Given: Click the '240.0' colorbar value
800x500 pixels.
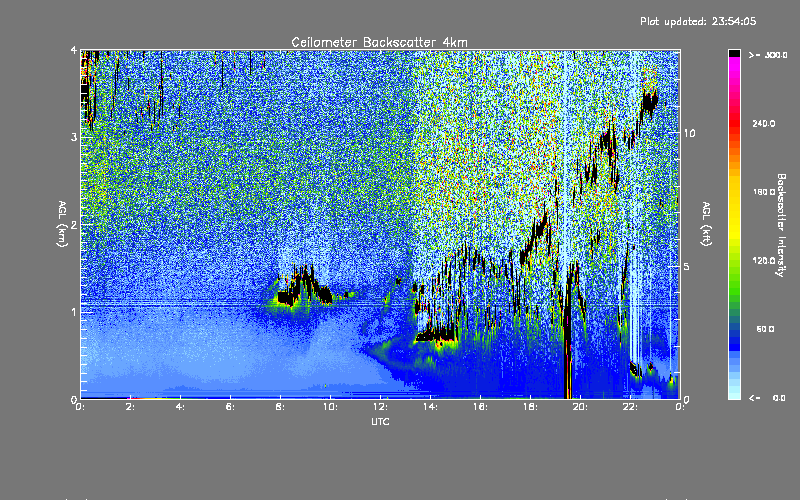Looking at the screenshot, I should pyautogui.click(x=764, y=124).
